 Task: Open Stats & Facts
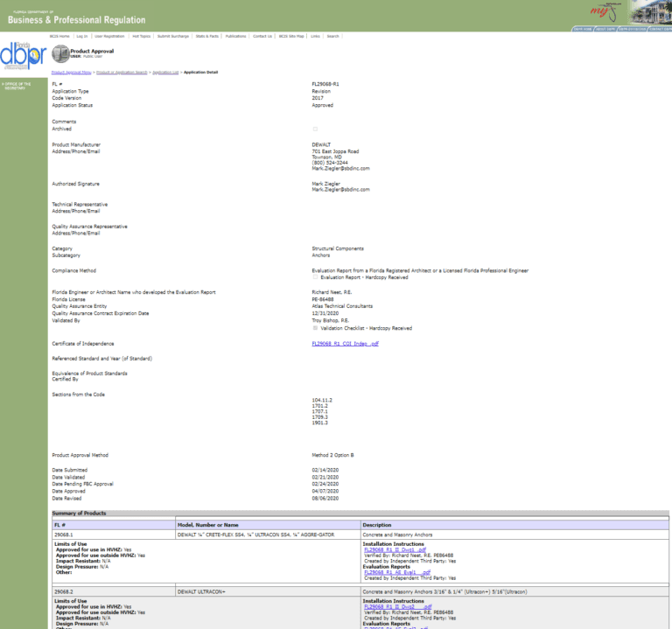(x=207, y=36)
